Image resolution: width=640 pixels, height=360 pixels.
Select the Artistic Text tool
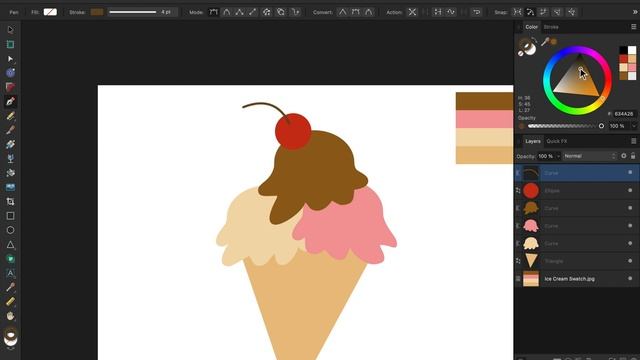tap(10, 273)
